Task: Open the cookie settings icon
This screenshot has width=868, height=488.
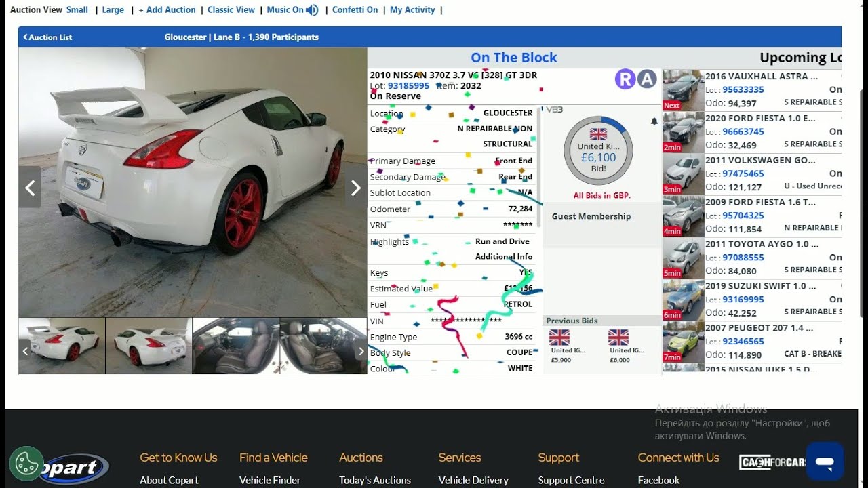Action: click(26, 464)
